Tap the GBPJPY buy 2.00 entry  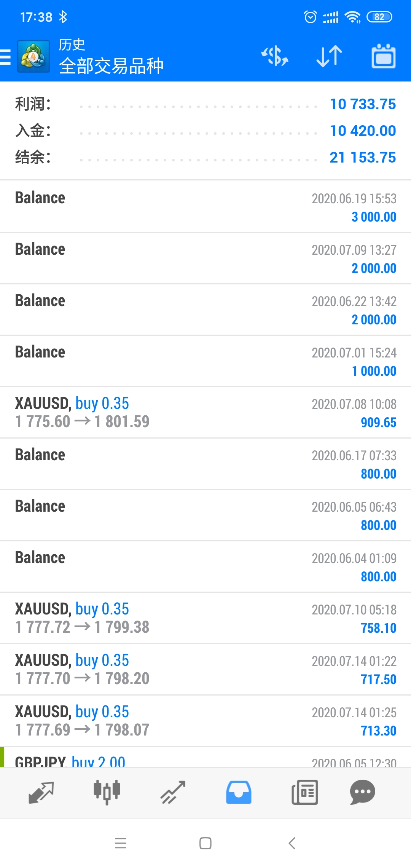click(x=205, y=757)
